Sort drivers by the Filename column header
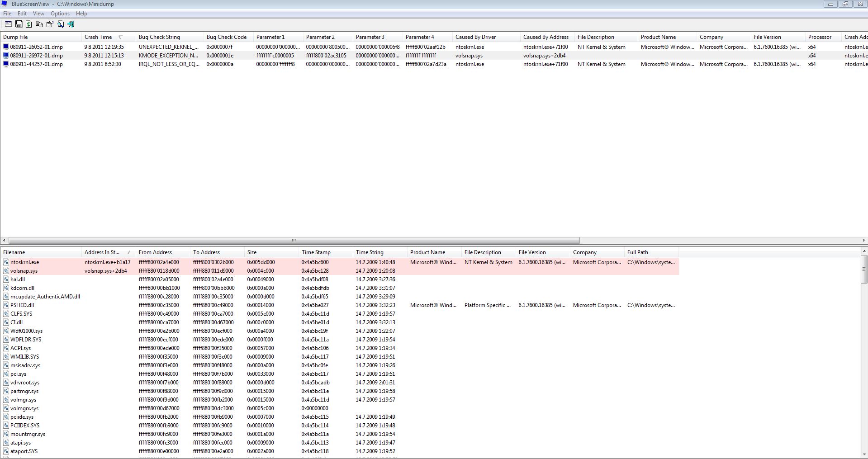Screen dimensions: 868x459 tap(41, 252)
